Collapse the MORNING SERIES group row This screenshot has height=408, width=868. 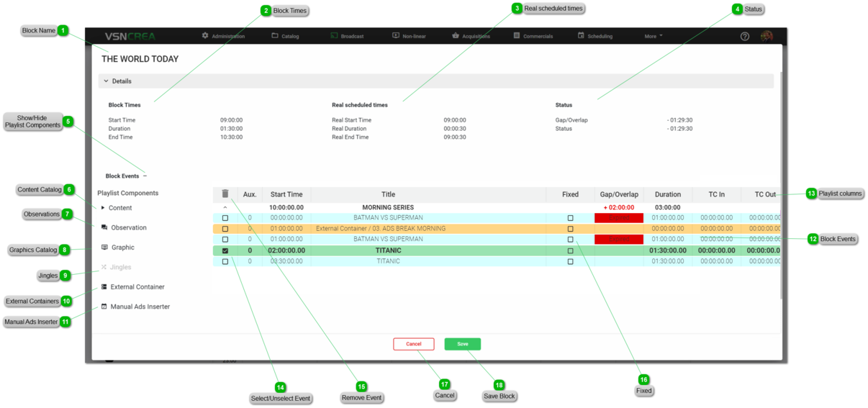[x=225, y=207]
